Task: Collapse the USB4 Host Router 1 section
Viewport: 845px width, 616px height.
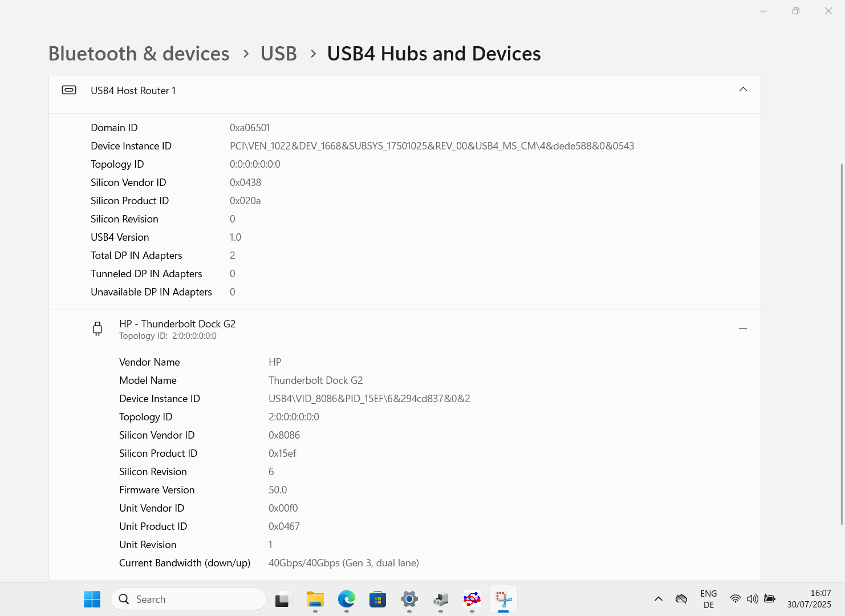Action: pos(743,90)
